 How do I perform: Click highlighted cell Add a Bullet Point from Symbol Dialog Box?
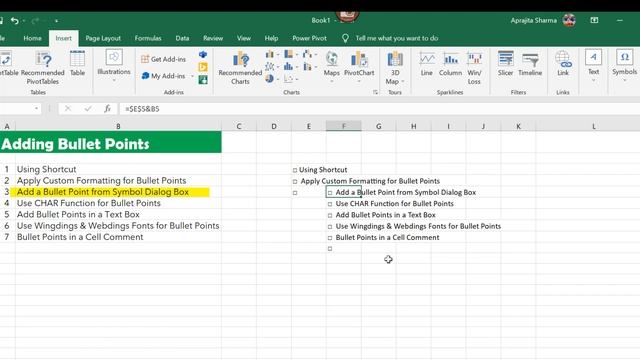(103, 192)
